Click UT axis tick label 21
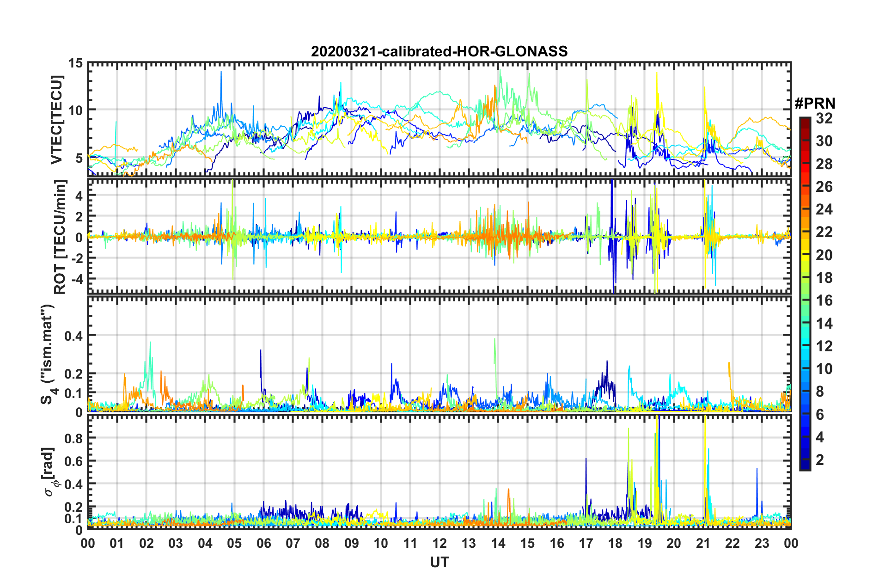Viewport: 879px width, 588px height. (703, 543)
